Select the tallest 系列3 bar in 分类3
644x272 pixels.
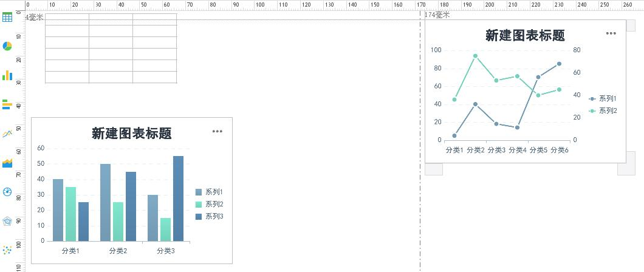(x=178, y=199)
